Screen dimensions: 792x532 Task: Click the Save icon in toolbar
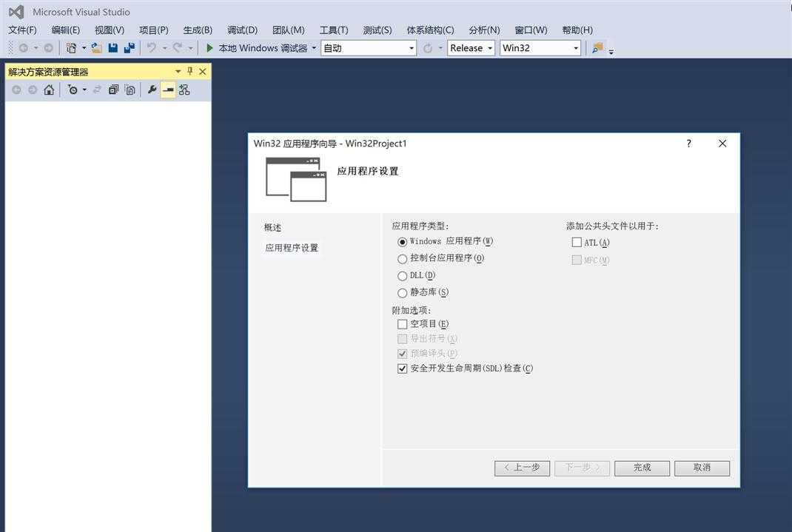pyautogui.click(x=113, y=48)
